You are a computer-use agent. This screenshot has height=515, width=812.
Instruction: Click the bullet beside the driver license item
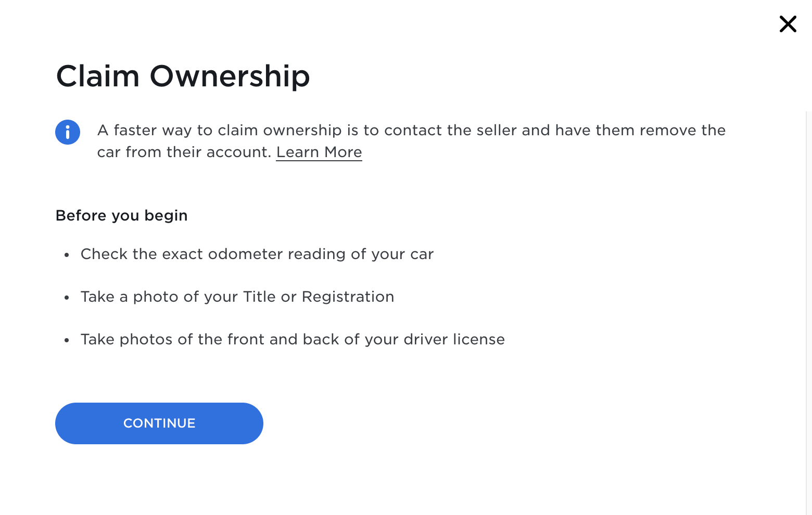(67, 340)
